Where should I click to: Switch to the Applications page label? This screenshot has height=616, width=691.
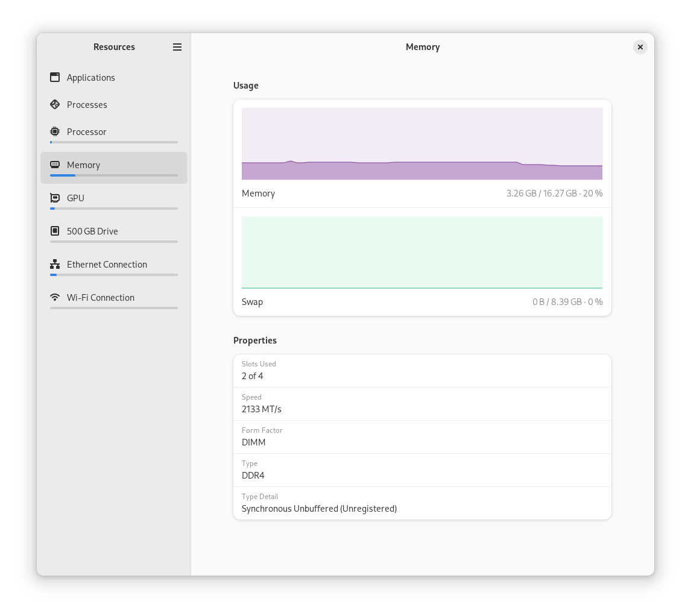91,78
